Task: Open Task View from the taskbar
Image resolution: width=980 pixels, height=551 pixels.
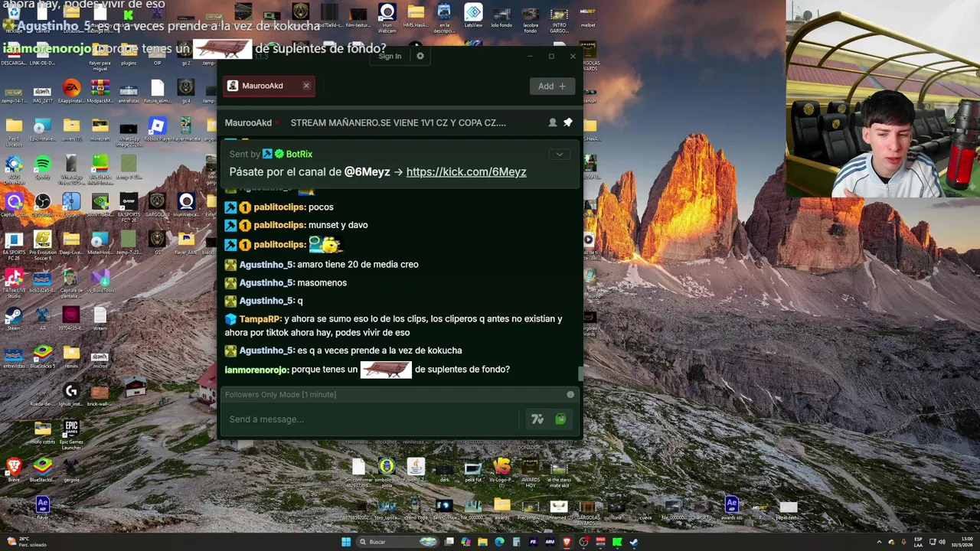Action: (449, 542)
